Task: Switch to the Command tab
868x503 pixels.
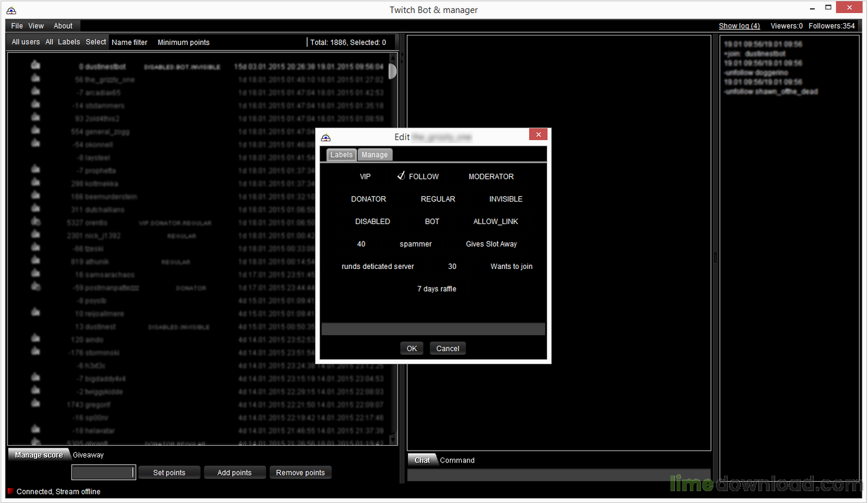Action: pos(457,460)
